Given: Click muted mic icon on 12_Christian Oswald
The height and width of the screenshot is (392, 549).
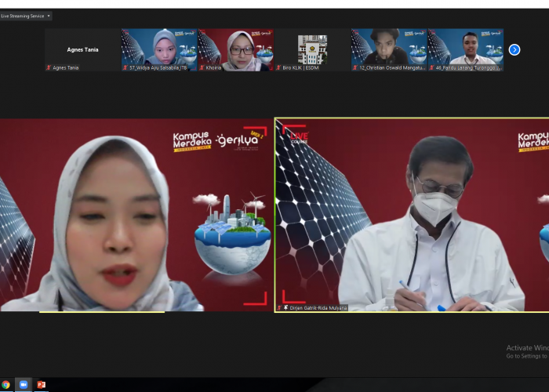Looking at the screenshot, I should click(355, 67).
